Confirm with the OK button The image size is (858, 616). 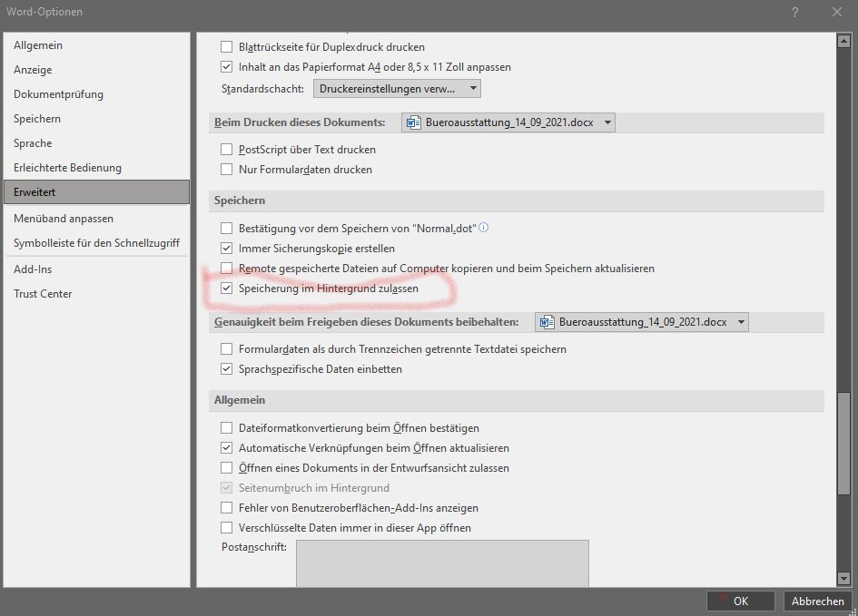[x=740, y=601]
